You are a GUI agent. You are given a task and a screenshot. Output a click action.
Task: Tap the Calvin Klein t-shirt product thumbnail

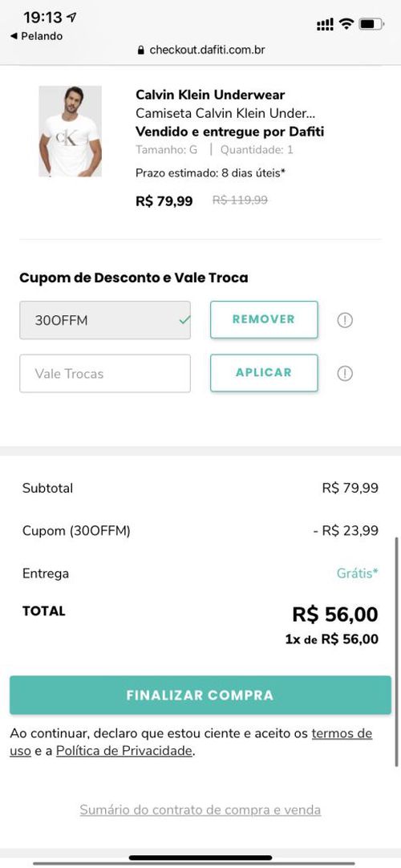click(x=71, y=132)
